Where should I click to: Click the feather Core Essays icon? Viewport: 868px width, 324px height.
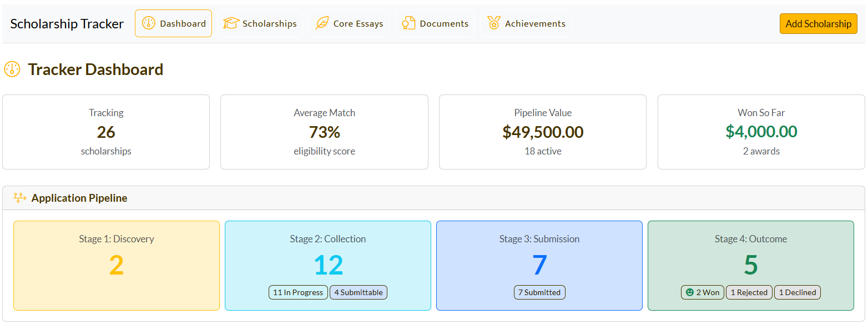[x=322, y=23]
